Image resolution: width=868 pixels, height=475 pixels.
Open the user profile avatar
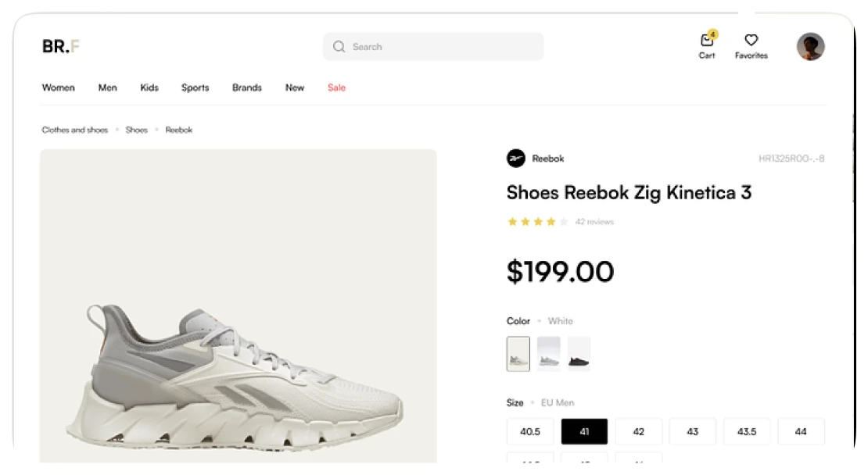pyautogui.click(x=810, y=47)
